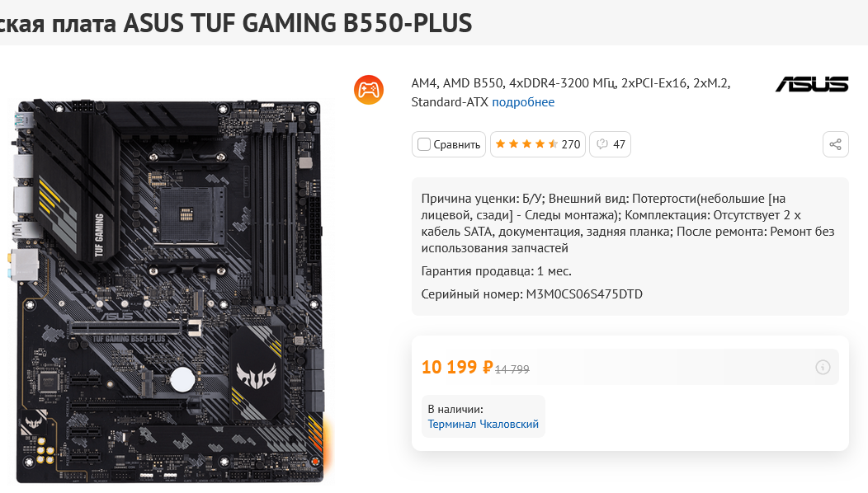The width and height of the screenshot is (868, 493).
Task: Tick the Сравнить checkbox
Action: coord(423,144)
